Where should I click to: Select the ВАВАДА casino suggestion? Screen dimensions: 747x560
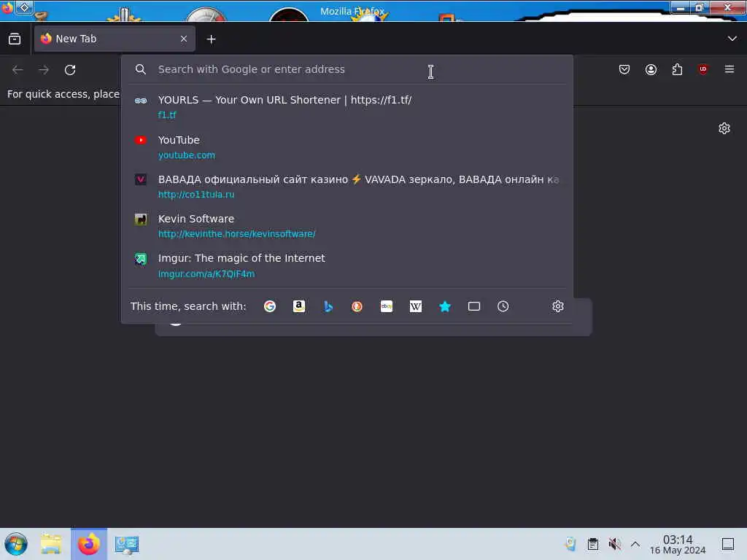pos(347,187)
